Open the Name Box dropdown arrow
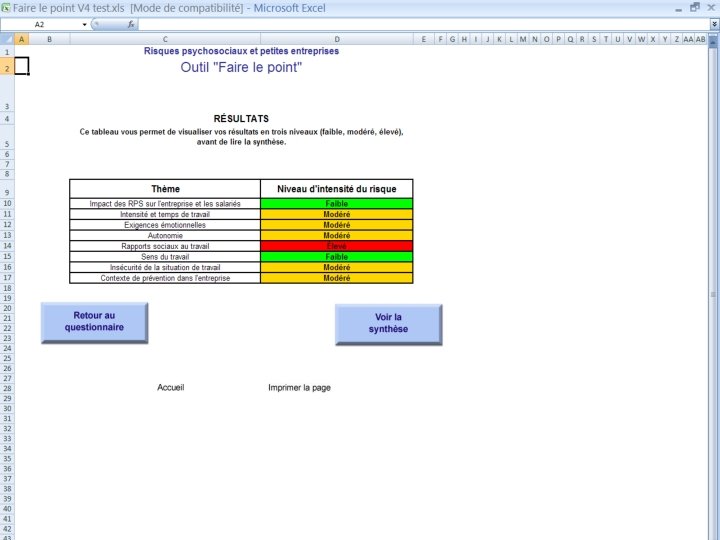This screenshot has height=540, width=720. pos(84,24)
